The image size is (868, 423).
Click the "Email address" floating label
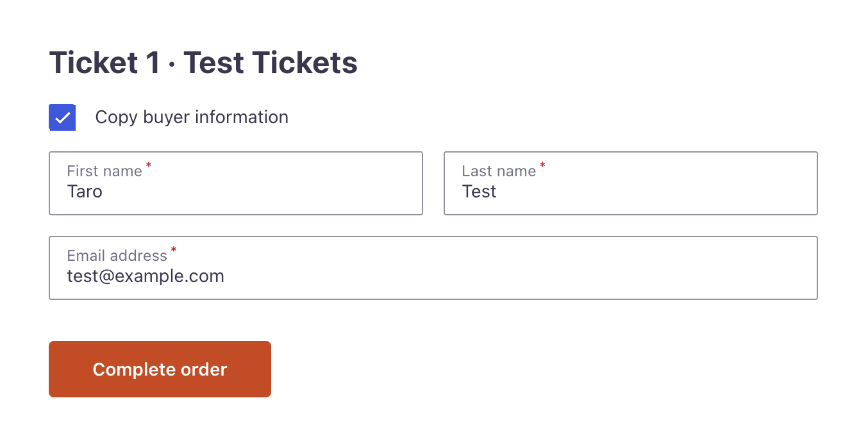[x=117, y=256]
